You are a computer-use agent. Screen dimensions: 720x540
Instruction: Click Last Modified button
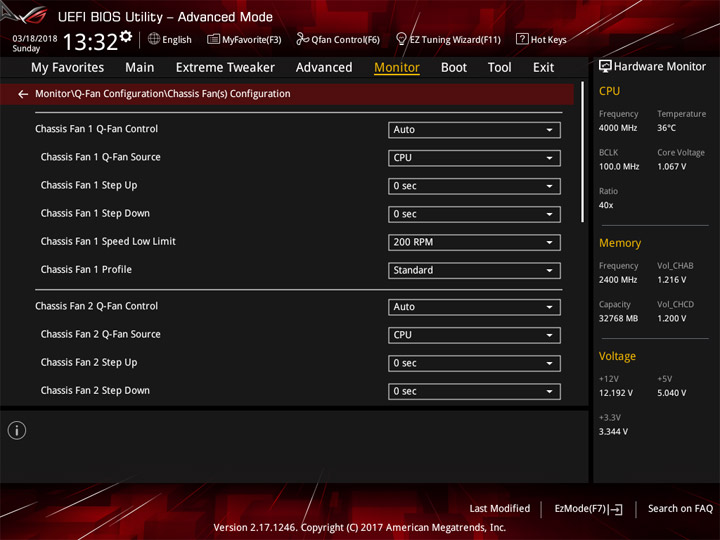(x=500, y=509)
